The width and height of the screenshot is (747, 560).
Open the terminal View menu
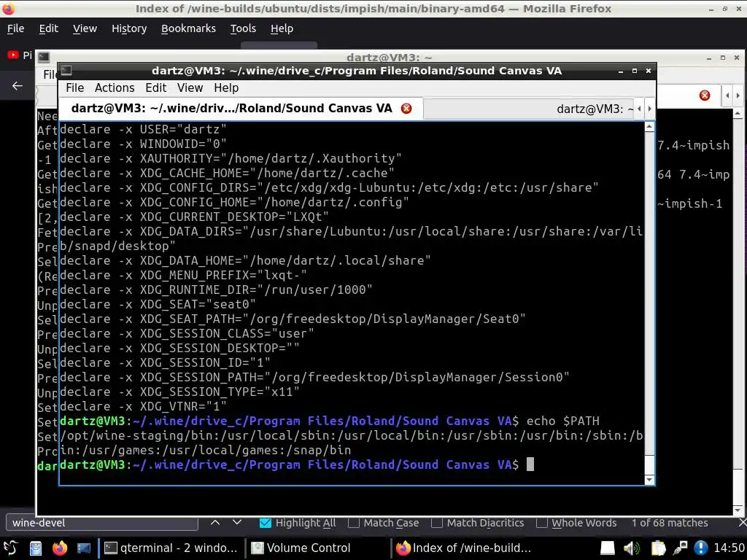pyautogui.click(x=190, y=88)
